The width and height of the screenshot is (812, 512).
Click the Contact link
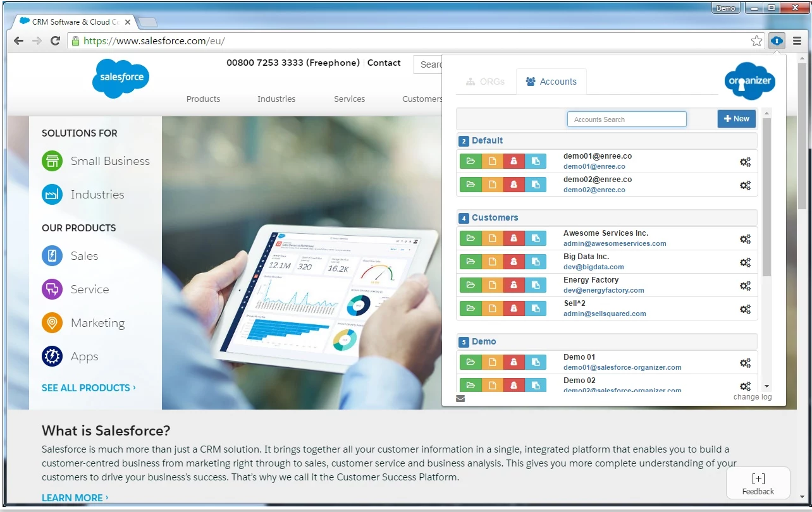384,63
